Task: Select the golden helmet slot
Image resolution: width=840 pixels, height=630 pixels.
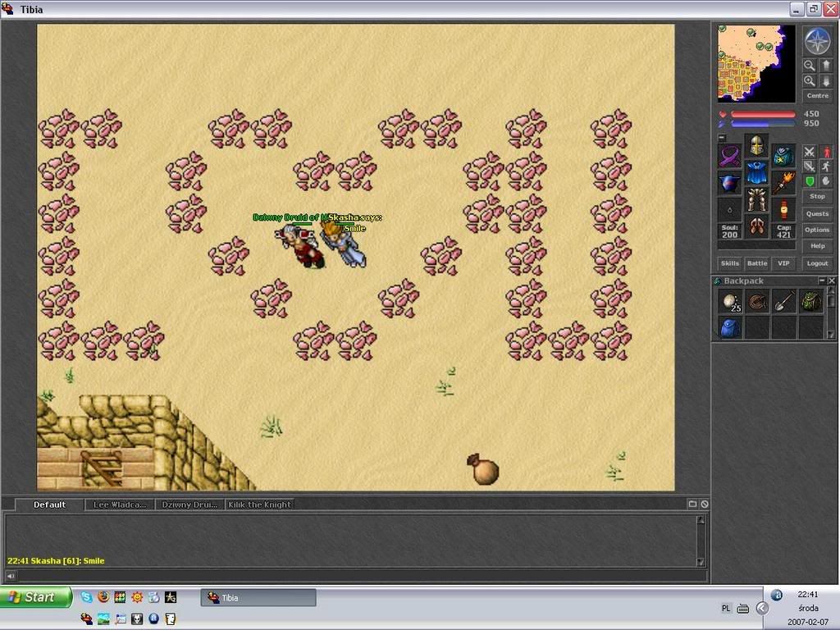Action: [756, 146]
